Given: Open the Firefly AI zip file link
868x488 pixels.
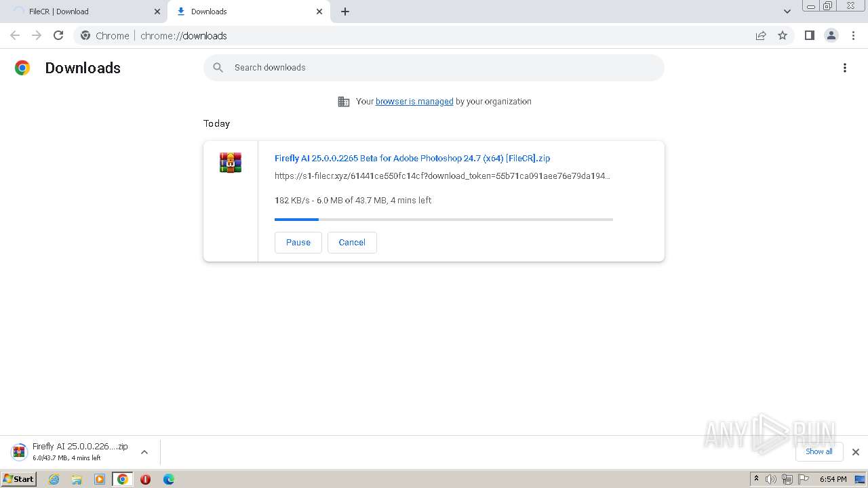Looking at the screenshot, I should coord(412,158).
